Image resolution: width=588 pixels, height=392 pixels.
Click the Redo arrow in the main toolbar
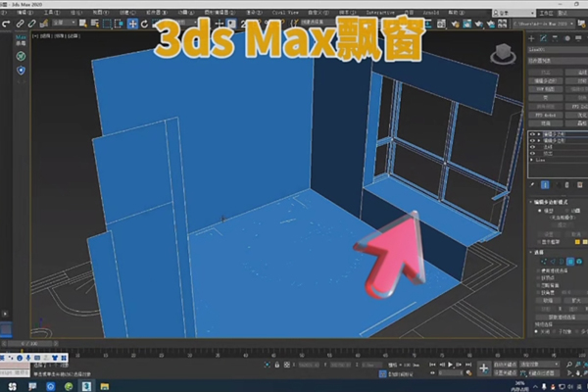coord(6,24)
